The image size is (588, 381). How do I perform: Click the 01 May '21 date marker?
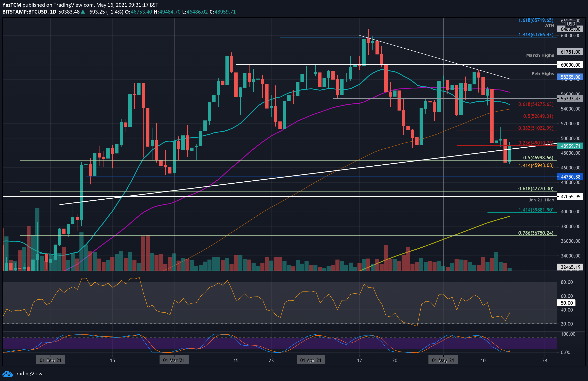point(443,360)
